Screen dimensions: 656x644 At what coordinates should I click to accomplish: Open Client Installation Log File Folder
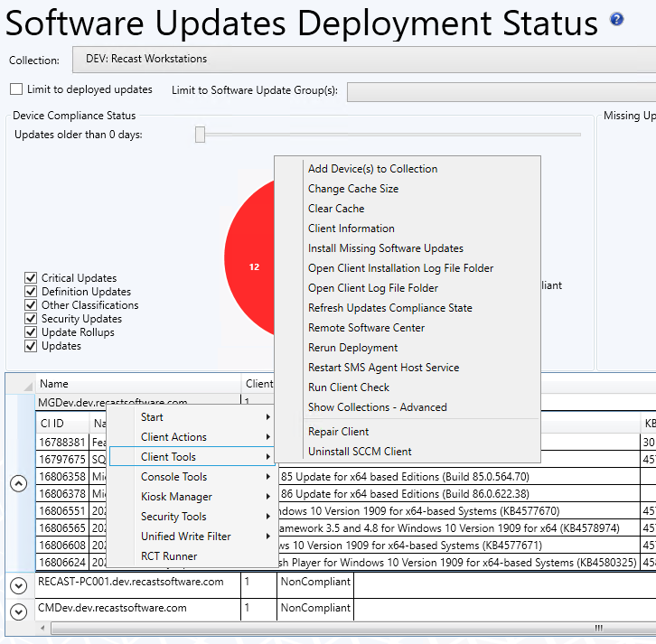(x=408, y=268)
